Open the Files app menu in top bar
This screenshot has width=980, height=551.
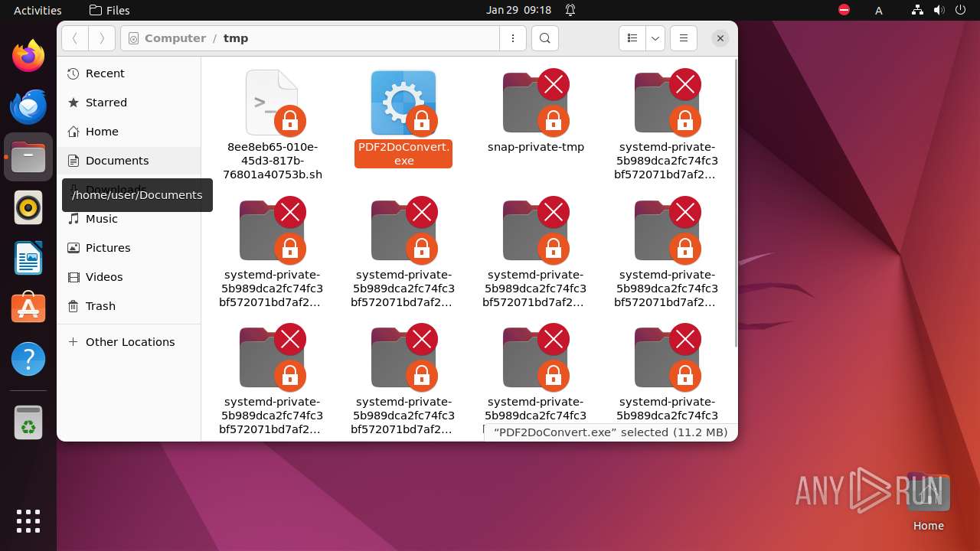[109, 10]
